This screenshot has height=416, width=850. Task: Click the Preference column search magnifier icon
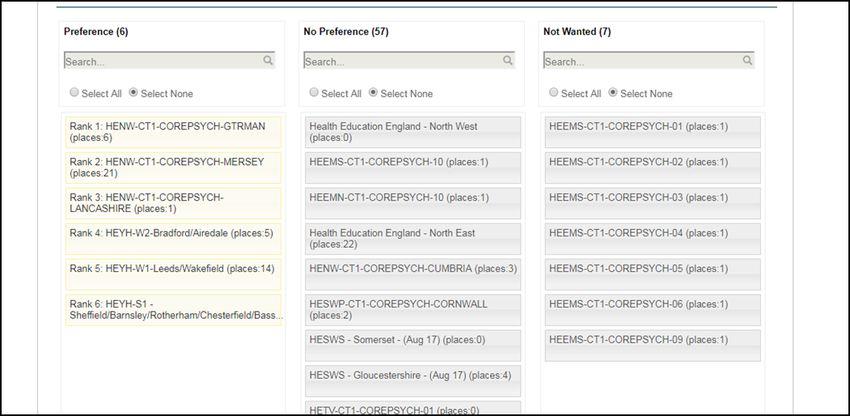(268, 61)
